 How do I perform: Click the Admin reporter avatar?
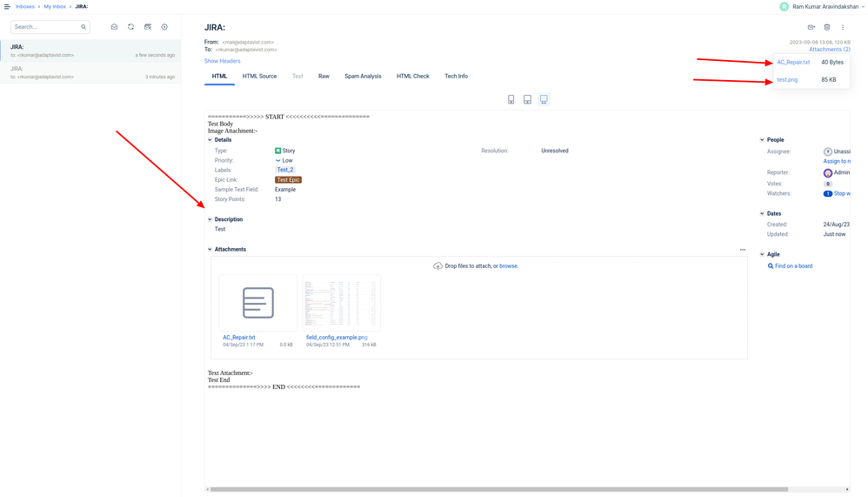828,173
